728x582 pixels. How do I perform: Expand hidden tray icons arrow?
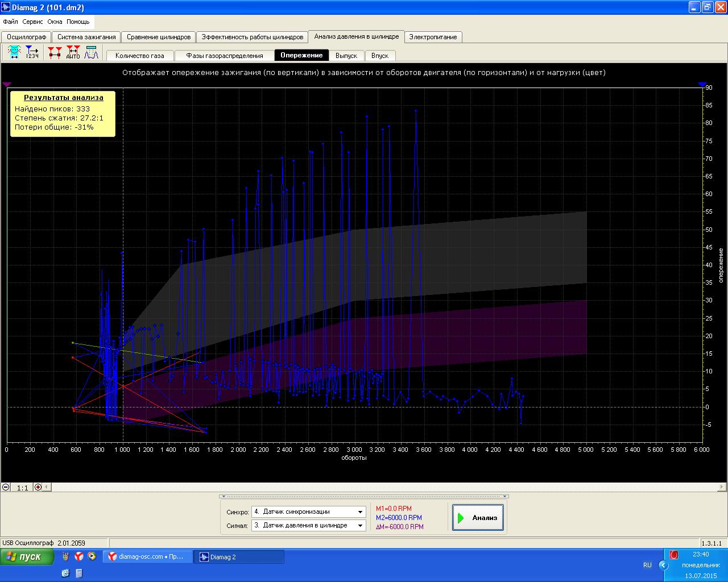pyautogui.click(x=663, y=565)
